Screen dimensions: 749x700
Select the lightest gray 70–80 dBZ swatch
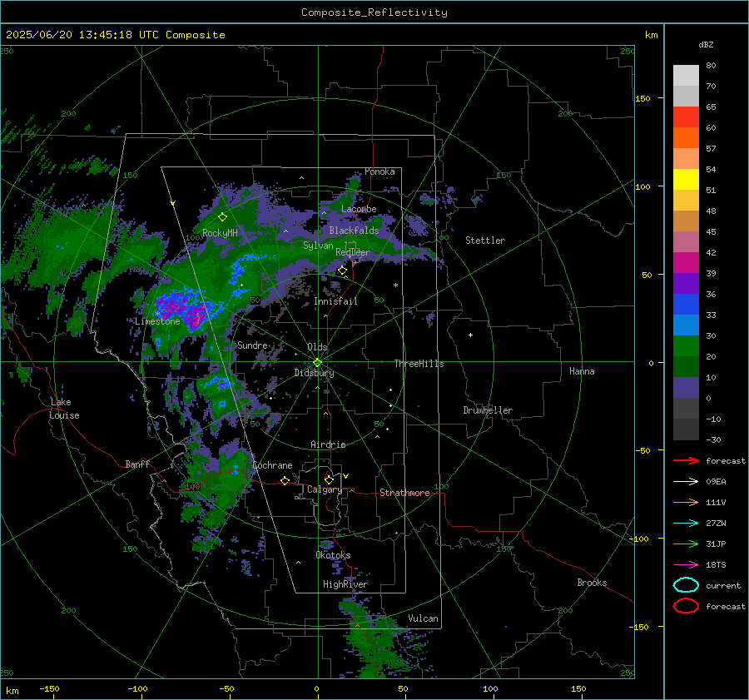click(x=686, y=75)
